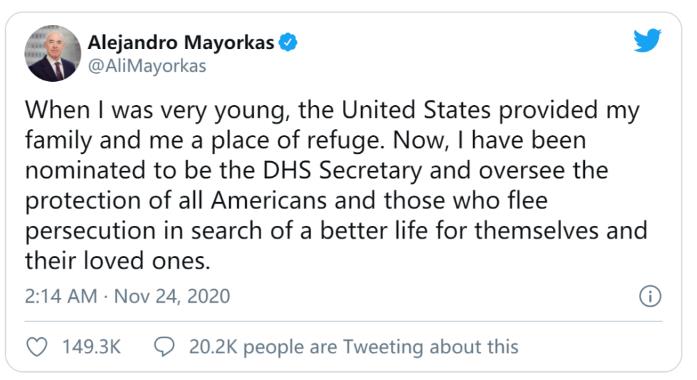697x380 pixels.
Task: Visit the Alejandro Mayorkas display name link
Action: 181,43
